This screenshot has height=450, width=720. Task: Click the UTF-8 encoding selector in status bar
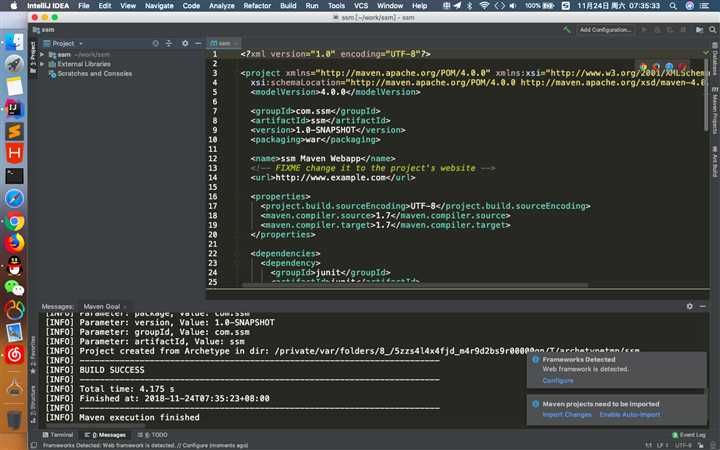[x=683, y=445]
